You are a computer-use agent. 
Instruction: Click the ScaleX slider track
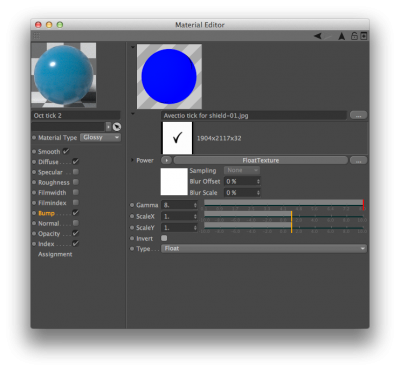[284, 215]
